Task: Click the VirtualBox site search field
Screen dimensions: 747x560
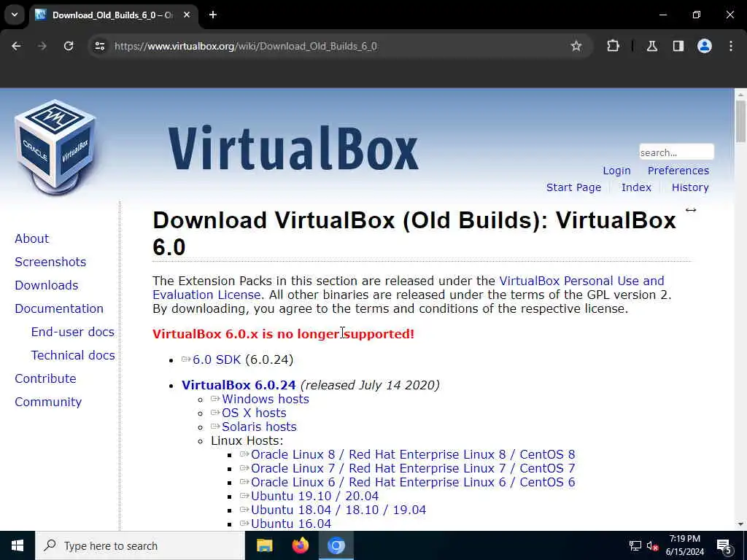Action: point(676,152)
